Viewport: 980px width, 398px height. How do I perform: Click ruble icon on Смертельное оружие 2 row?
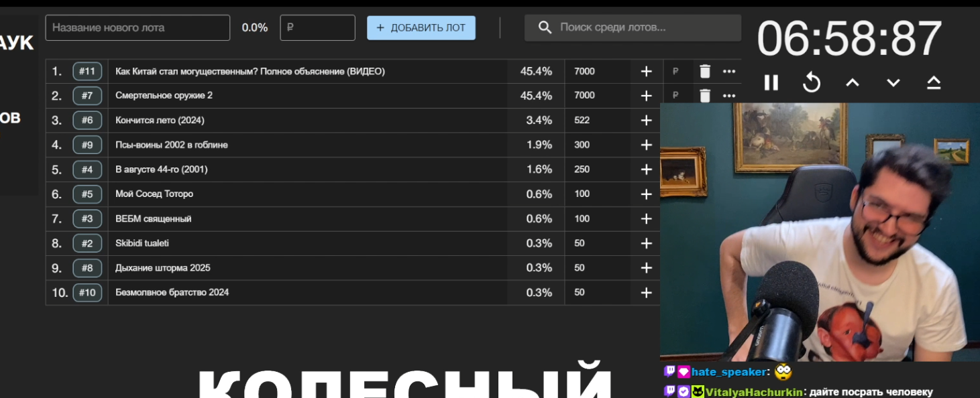click(675, 96)
